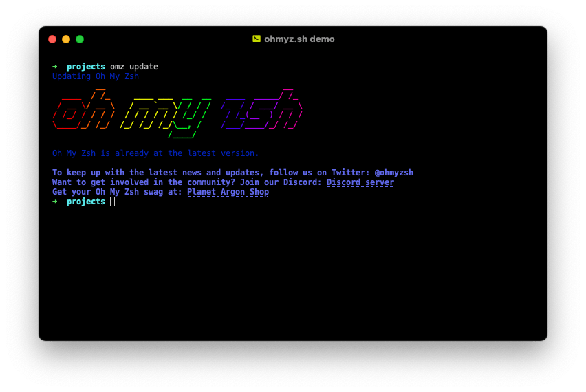This screenshot has width=586, height=392.
Task: Open the Discord server link
Action: click(x=360, y=182)
